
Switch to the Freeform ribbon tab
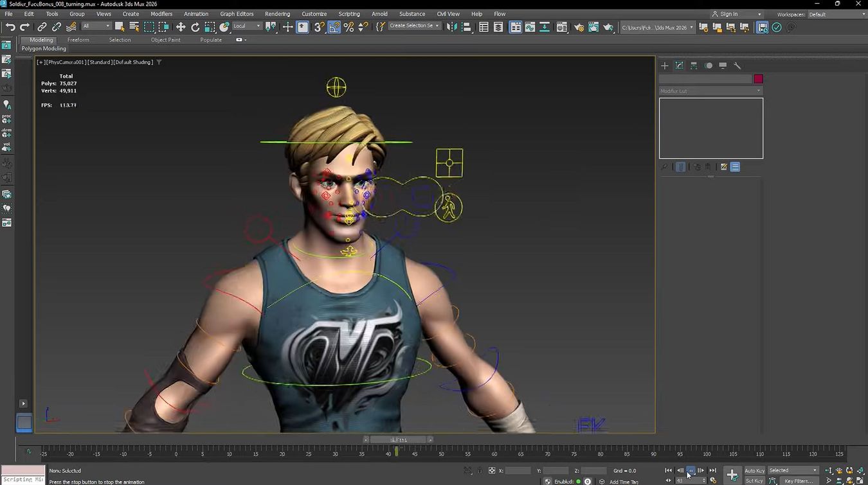tap(78, 40)
